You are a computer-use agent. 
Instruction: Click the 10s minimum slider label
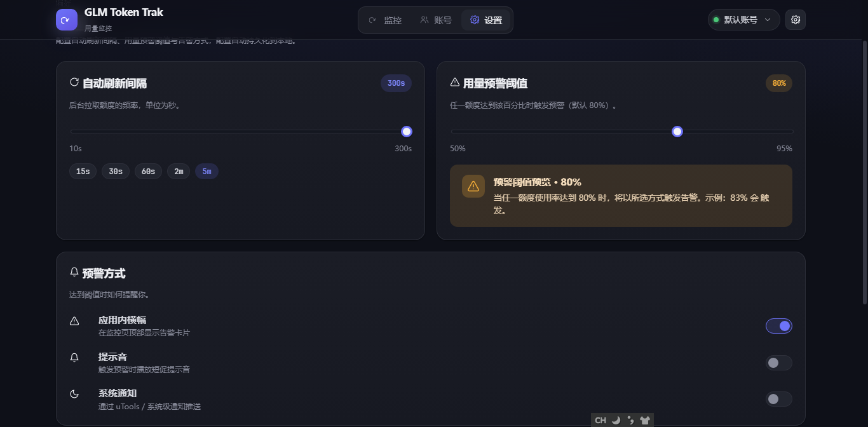pos(76,149)
